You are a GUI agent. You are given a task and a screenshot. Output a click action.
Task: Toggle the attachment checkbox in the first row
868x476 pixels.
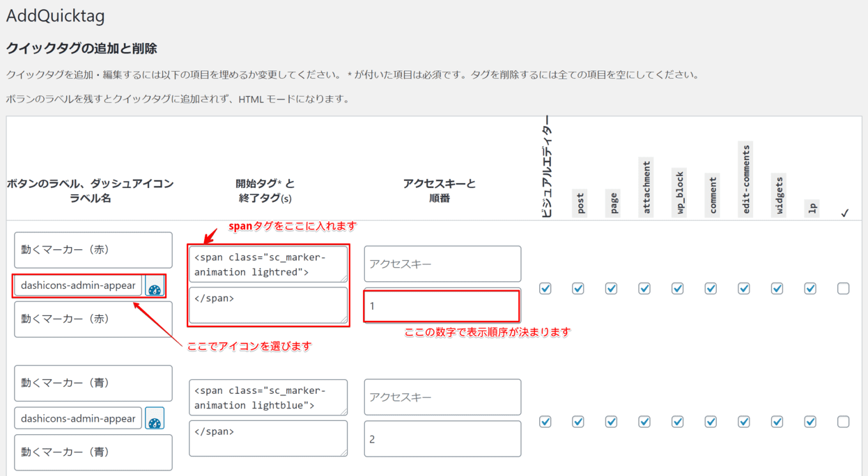(645, 288)
